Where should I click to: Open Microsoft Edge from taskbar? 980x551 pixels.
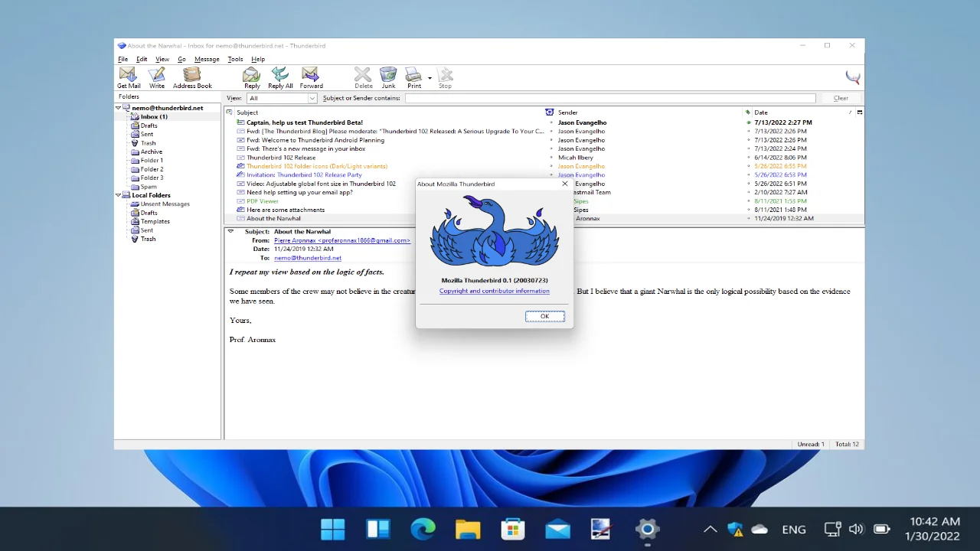click(x=423, y=529)
